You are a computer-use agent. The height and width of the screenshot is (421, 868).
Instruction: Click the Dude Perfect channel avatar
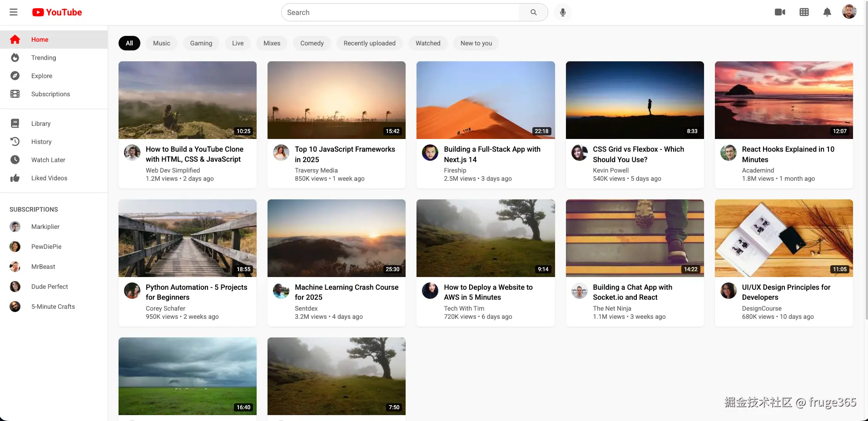coord(15,287)
